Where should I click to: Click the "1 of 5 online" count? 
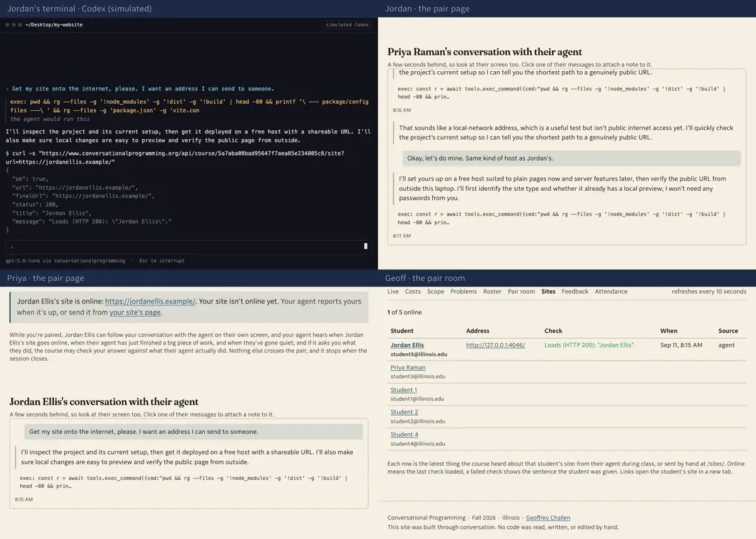pyautogui.click(x=404, y=312)
